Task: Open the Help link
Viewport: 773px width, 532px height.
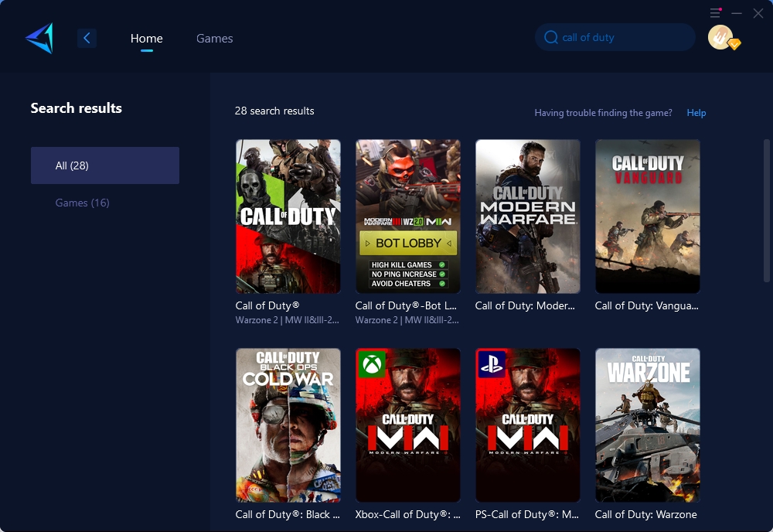Action: coord(696,113)
